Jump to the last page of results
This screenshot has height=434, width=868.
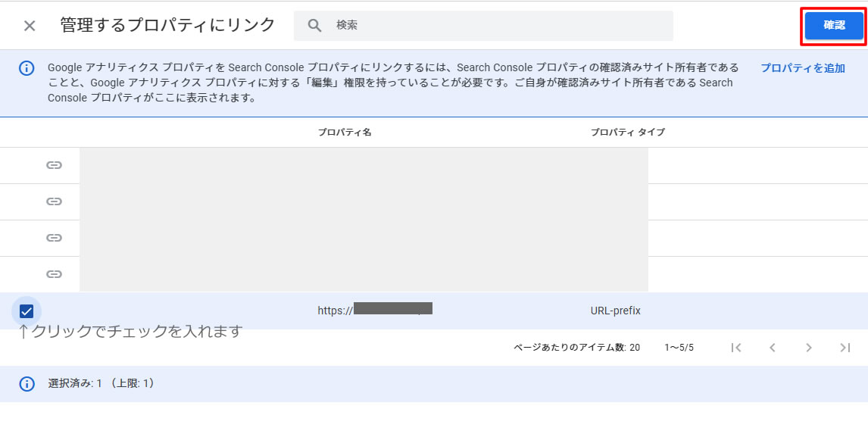(x=845, y=348)
